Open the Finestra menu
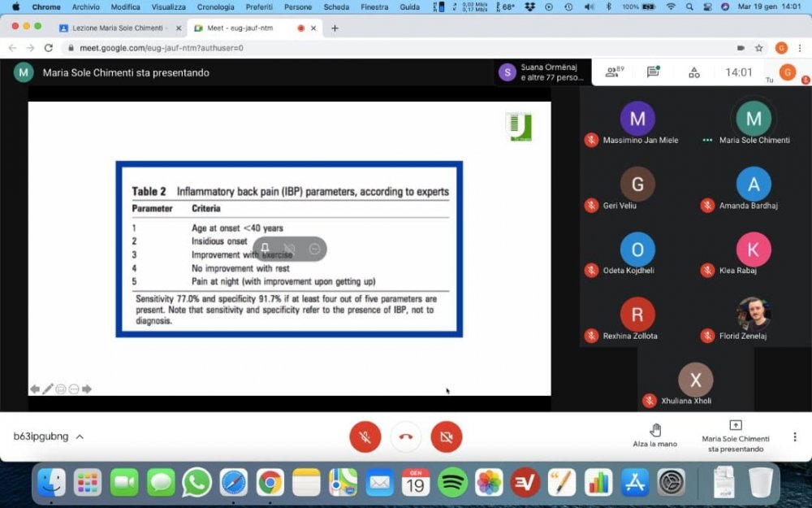The width and height of the screenshot is (812, 508). [374, 7]
